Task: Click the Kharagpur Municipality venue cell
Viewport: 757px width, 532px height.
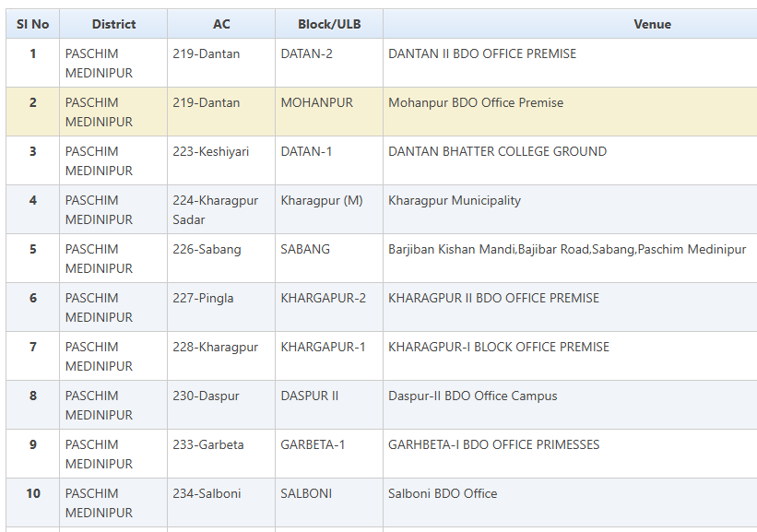Action: tap(455, 201)
